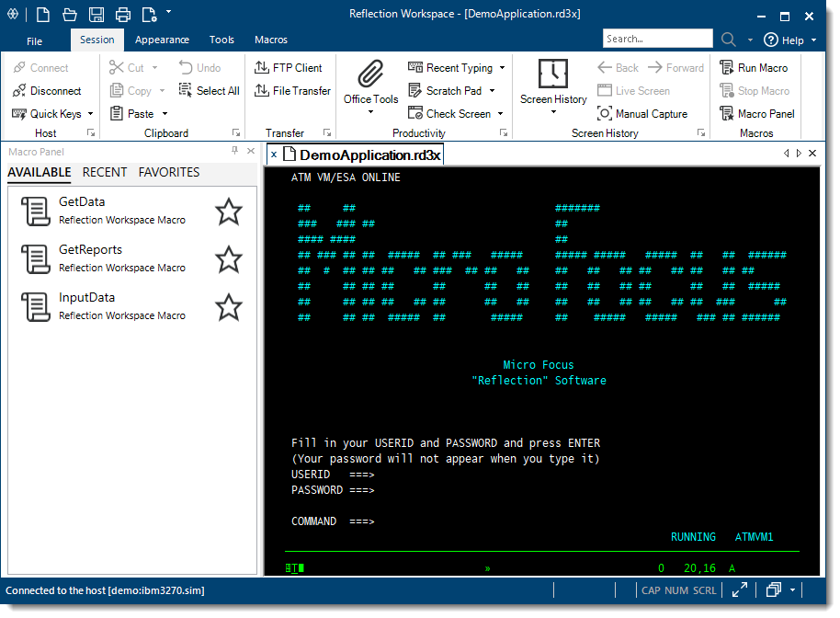Image resolution: width=840 pixels, height=618 pixels.
Task: Click the Manual Capture icon
Action: pyautogui.click(x=605, y=114)
